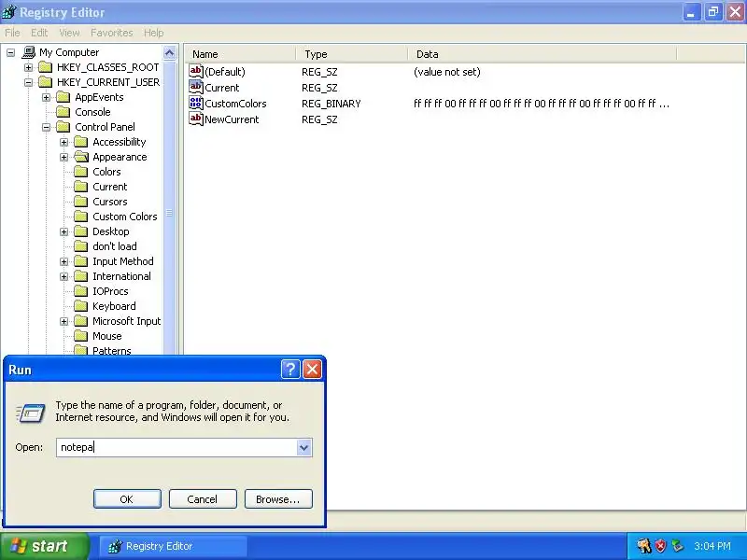Open the Windows start menu

(x=45, y=546)
